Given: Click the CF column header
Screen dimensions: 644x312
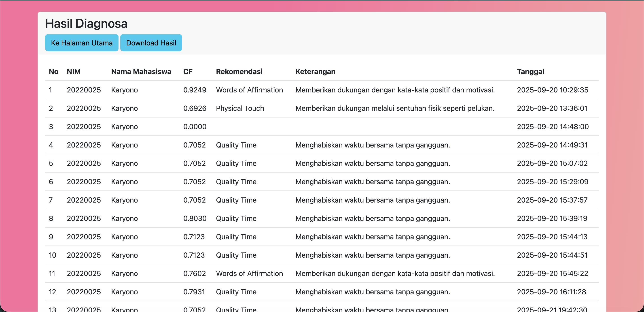Looking at the screenshot, I should point(188,72).
